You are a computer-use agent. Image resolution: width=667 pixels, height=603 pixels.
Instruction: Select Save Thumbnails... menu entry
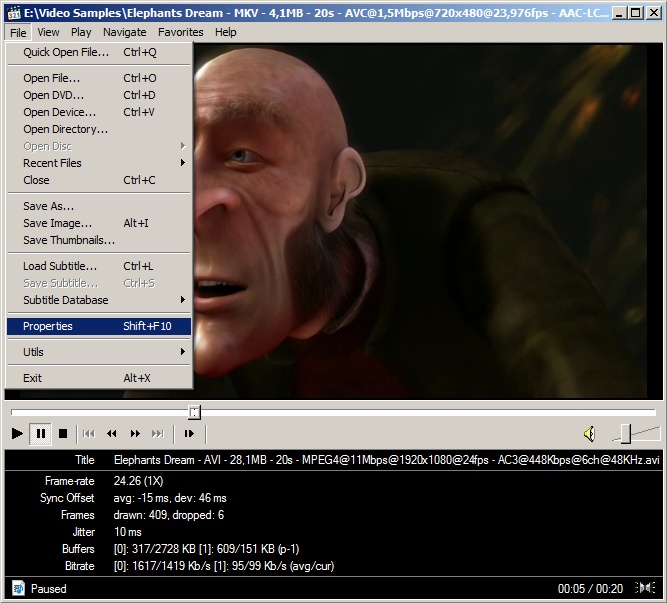pyautogui.click(x=99, y=240)
